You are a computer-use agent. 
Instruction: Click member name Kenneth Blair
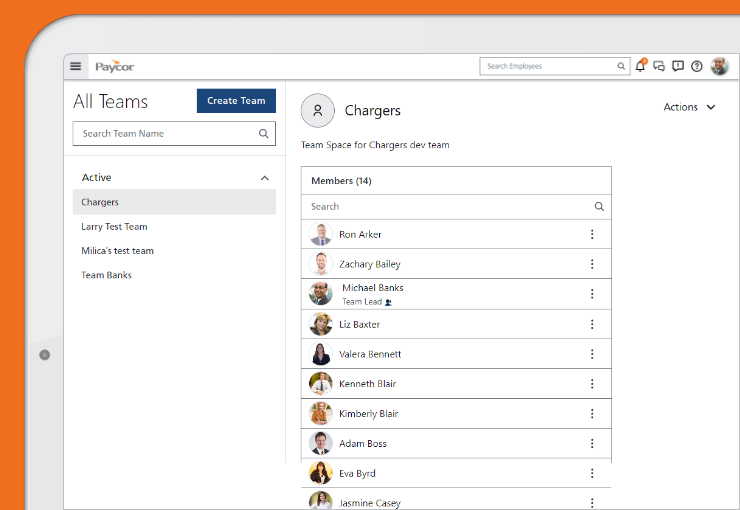pyautogui.click(x=367, y=384)
